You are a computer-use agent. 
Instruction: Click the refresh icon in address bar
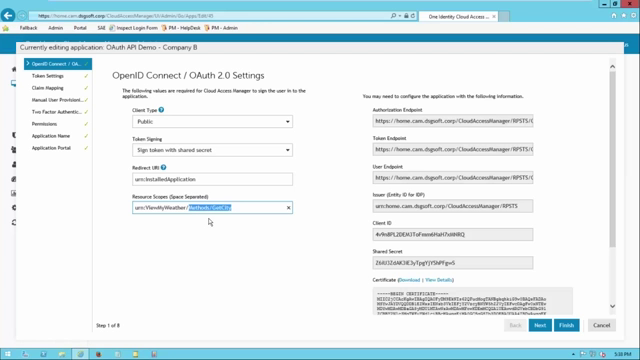click(x=413, y=16)
